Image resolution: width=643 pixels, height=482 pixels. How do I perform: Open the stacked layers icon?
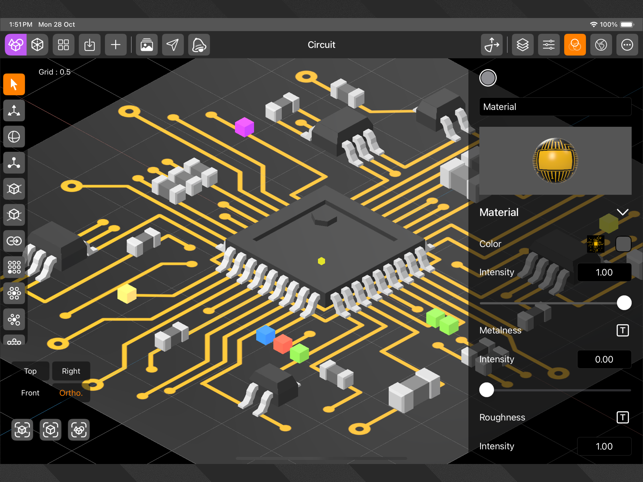click(x=522, y=45)
